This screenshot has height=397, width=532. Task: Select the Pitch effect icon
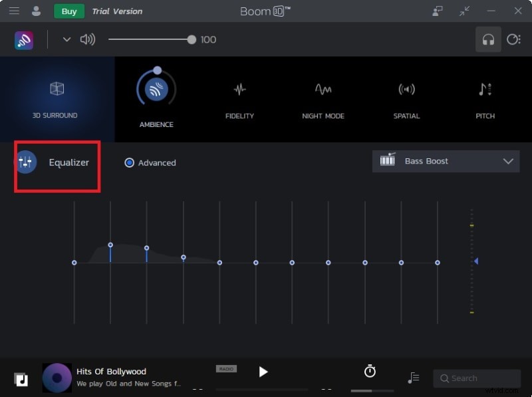(485, 89)
